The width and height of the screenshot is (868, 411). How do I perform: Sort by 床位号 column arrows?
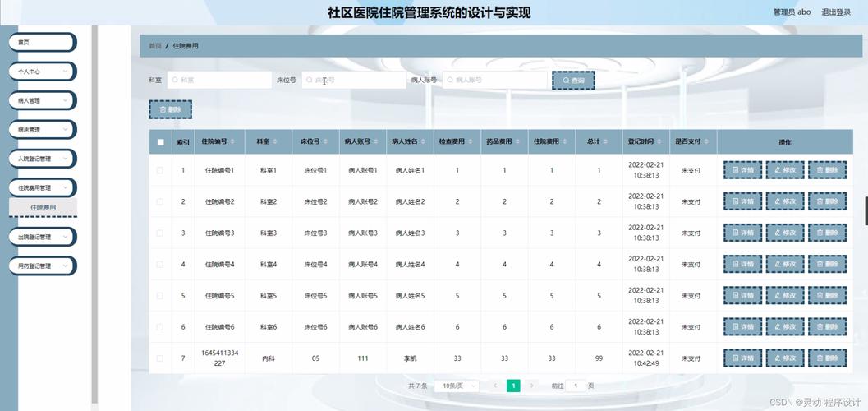tap(326, 142)
